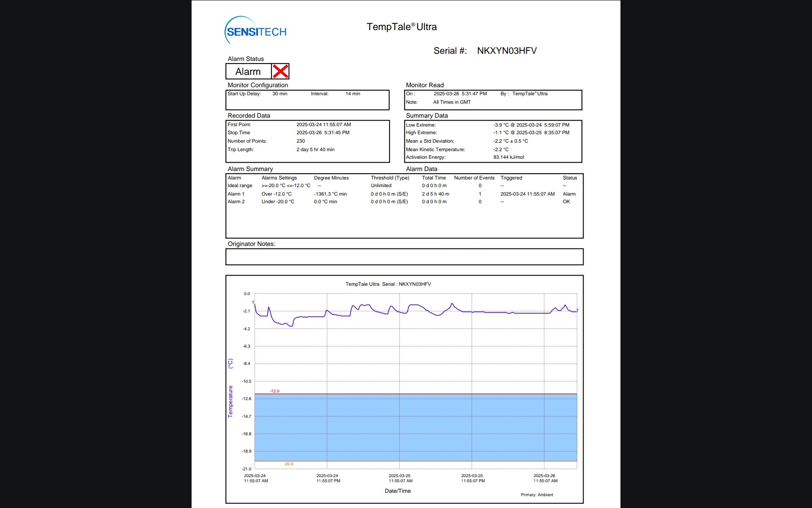
Task: Click Alarm 2 degree minutes '0.0 °C min'
Action: pyautogui.click(x=326, y=202)
